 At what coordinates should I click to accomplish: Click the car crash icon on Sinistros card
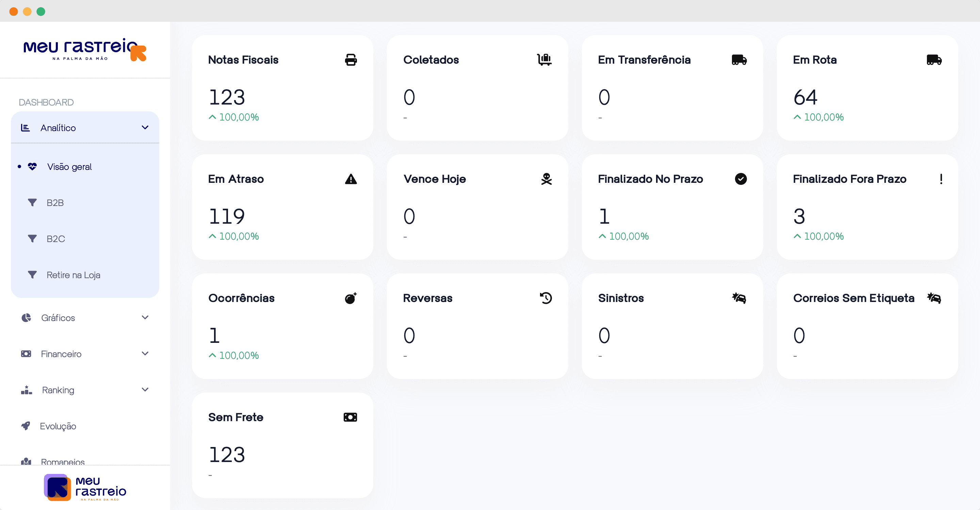pos(739,298)
